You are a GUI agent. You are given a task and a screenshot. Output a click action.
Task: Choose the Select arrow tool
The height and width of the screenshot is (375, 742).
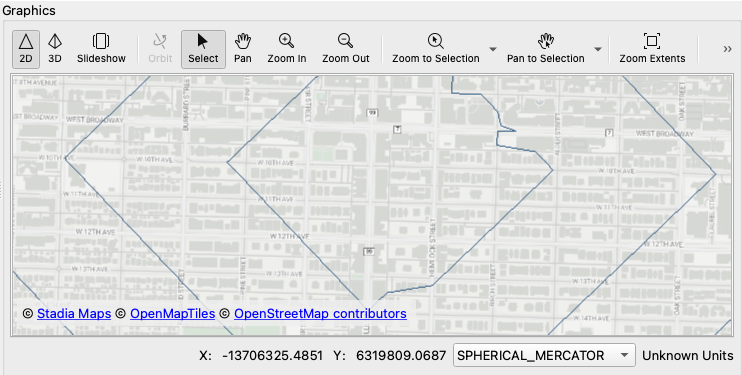click(203, 49)
